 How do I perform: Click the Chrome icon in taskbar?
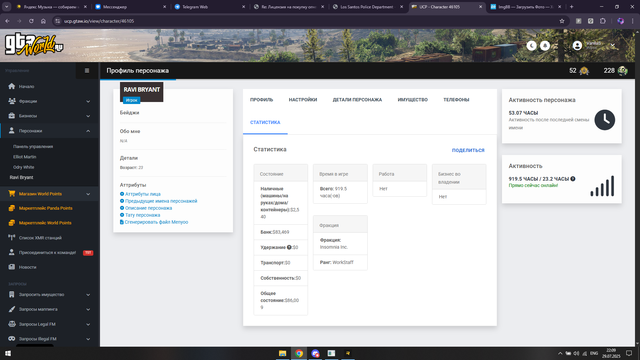coord(299,353)
